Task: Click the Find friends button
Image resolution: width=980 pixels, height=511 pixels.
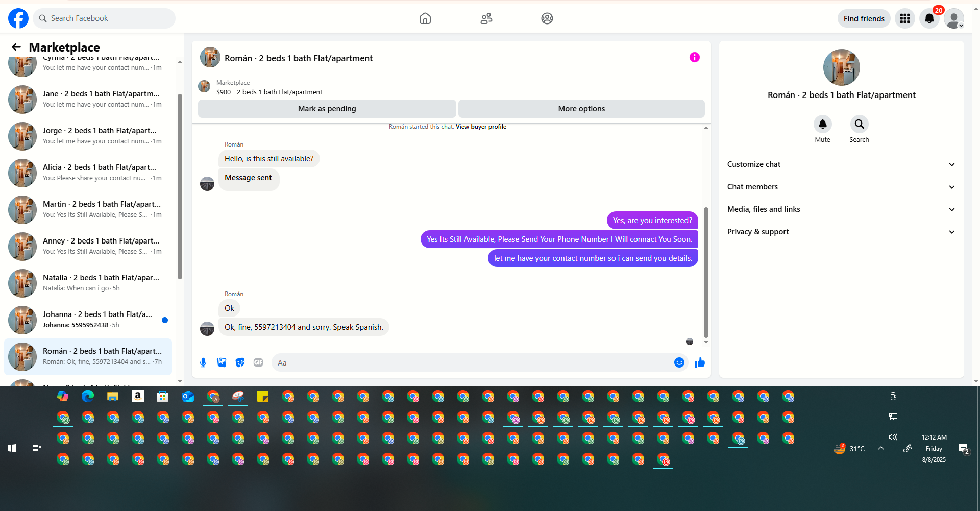Action: click(x=864, y=18)
